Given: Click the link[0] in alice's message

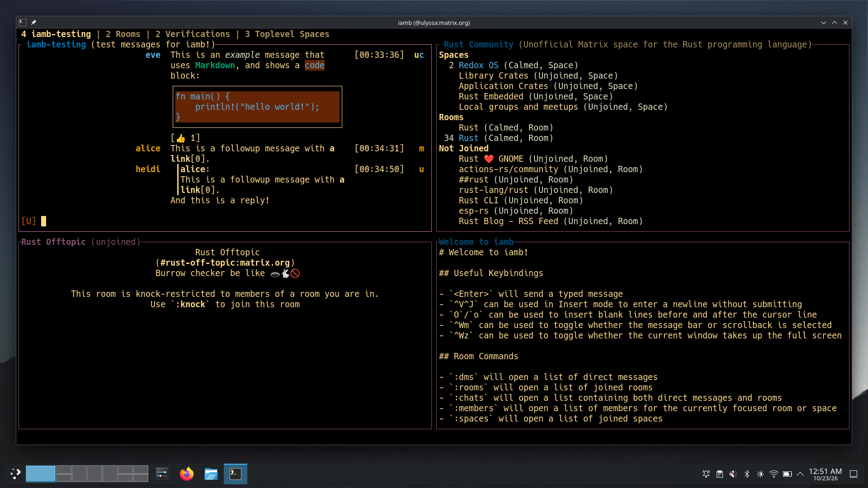Looking at the screenshot, I should click(x=188, y=159).
